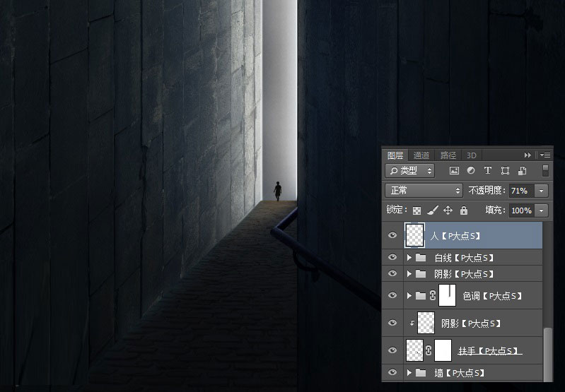565x392 pixels.
Task: Filter layers by pixel image type
Action: (x=454, y=171)
